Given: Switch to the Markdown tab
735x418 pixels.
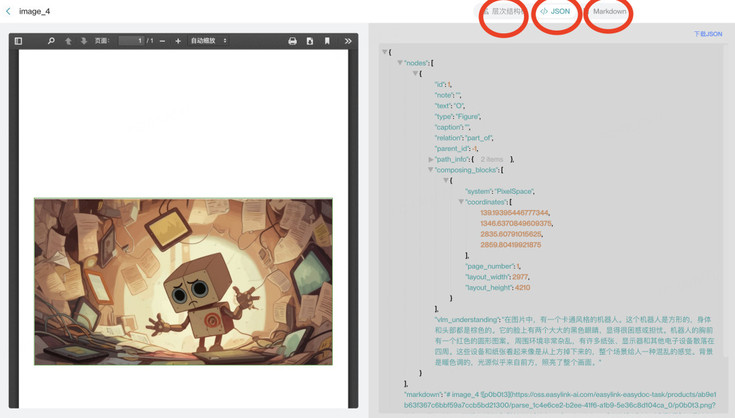Looking at the screenshot, I should (x=609, y=11).
